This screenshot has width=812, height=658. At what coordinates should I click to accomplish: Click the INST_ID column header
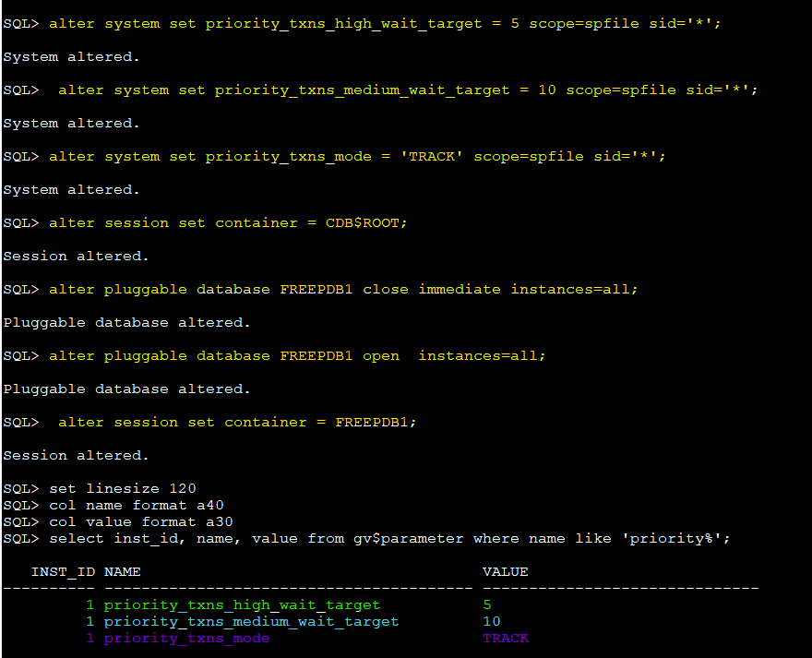click(x=63, y=572)
